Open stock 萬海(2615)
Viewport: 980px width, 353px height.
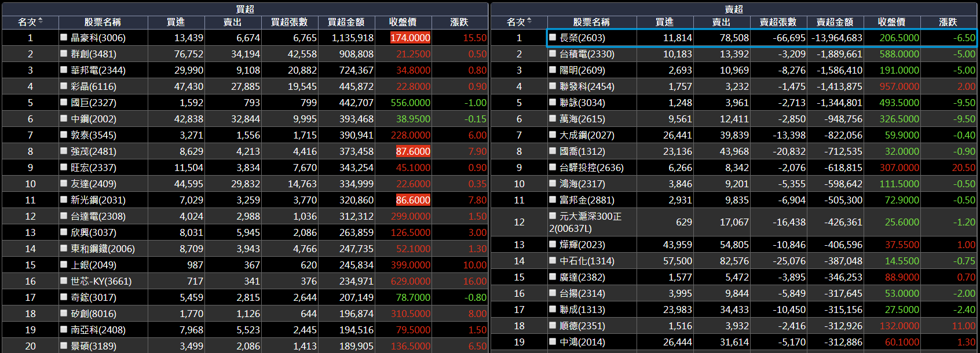[582, 119]
